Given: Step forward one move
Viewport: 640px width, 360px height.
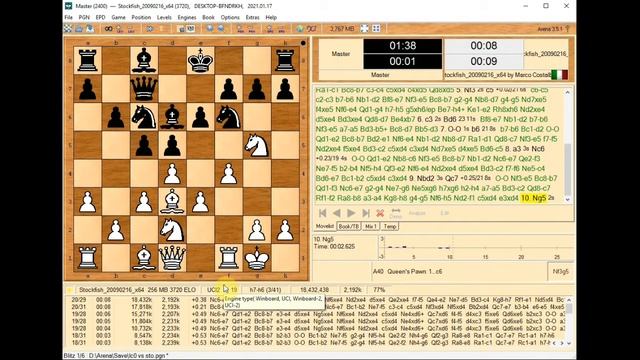Looking at the screenshot, I should click(x=351, y=213).
